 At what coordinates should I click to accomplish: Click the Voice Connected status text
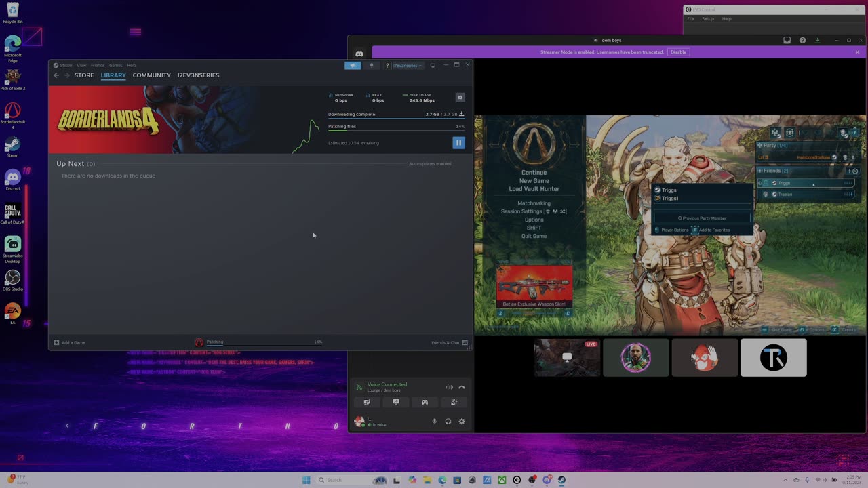point(387,384)
